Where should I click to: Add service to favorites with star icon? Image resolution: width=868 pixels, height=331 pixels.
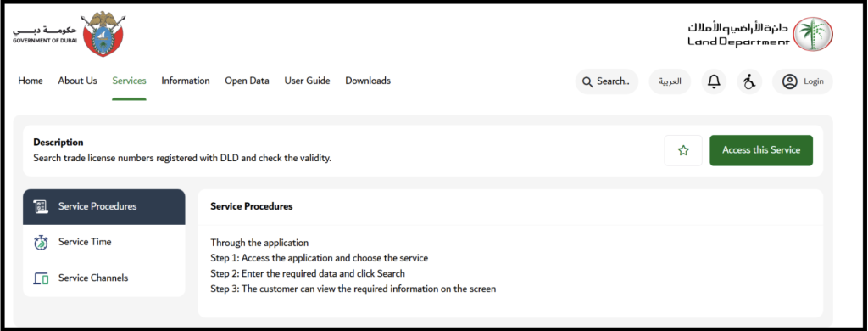tap(683, 150)
